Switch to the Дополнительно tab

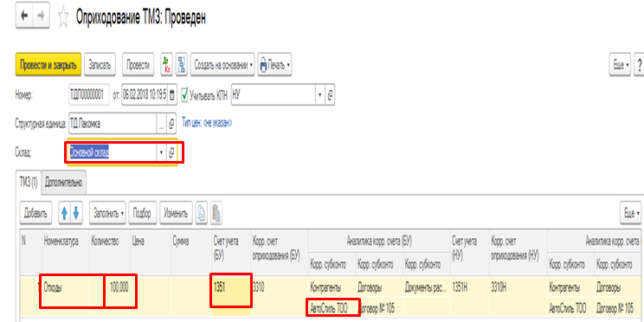64,183
